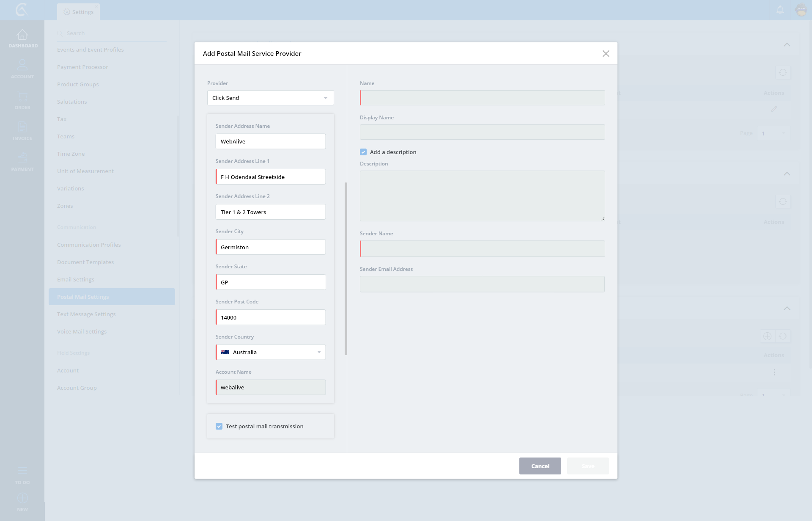This screenshot has height=521, width=812.
Task: Click the Sender Name input field
Action: pos(482,248)
